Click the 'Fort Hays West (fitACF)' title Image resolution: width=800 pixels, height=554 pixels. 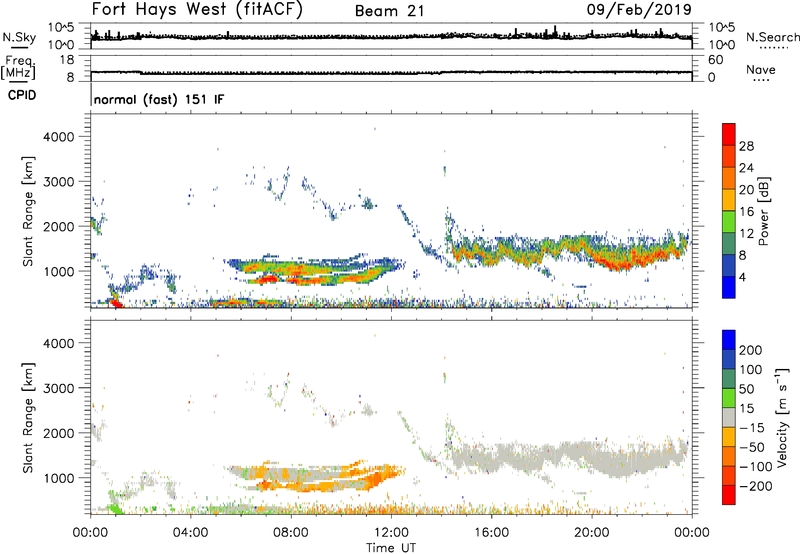(197, 9)
